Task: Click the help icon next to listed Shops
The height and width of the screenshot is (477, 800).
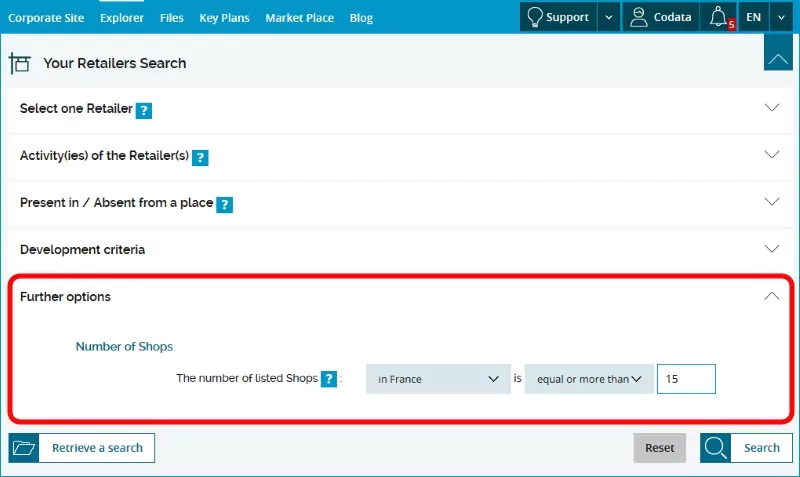Action: pyautogui.click(x=328, y=379)
